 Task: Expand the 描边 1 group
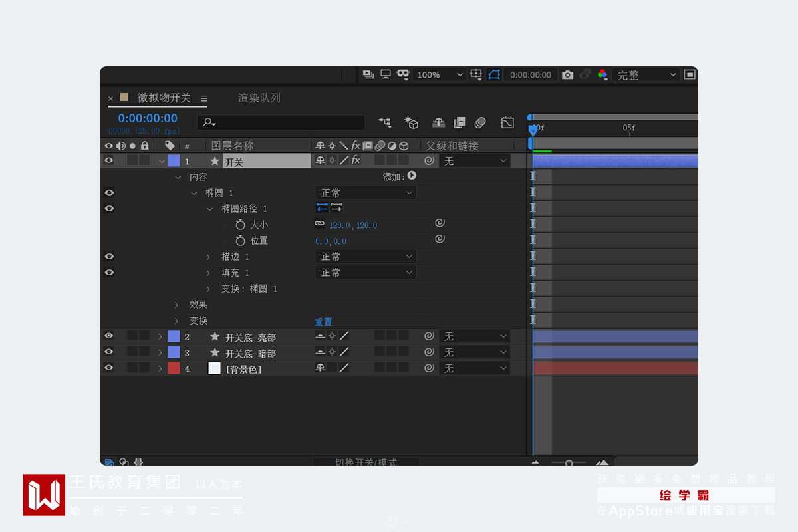coord(208,257)
